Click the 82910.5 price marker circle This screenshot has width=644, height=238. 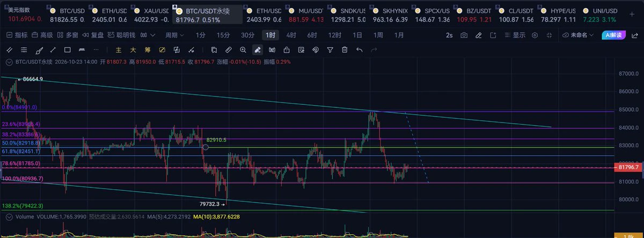[206, 147]
